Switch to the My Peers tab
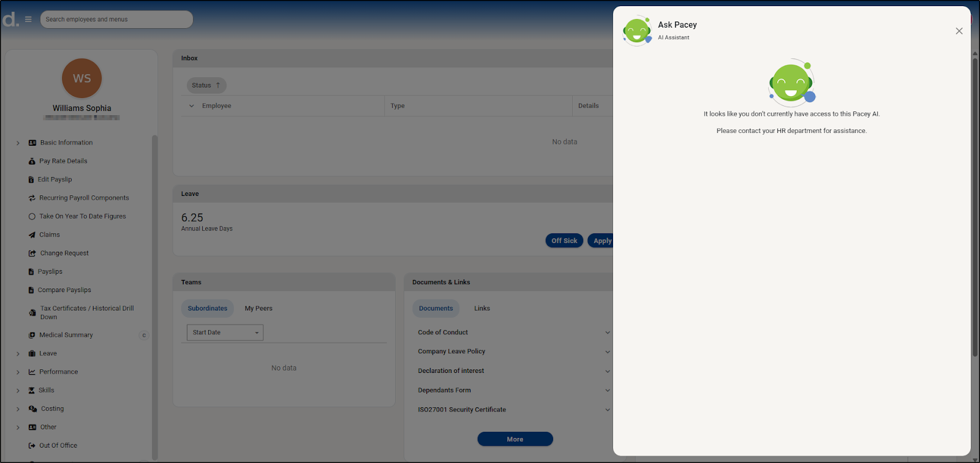This screenshot has height=463, width=980. [258, 309]
